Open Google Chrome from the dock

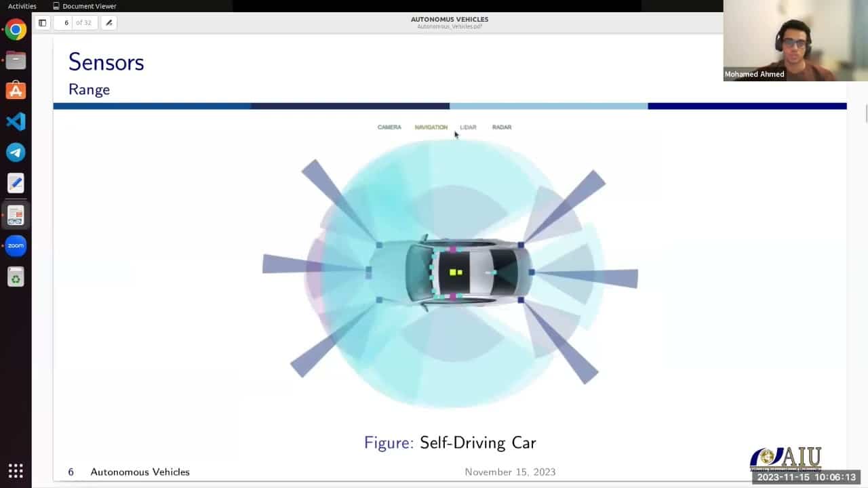16,30
